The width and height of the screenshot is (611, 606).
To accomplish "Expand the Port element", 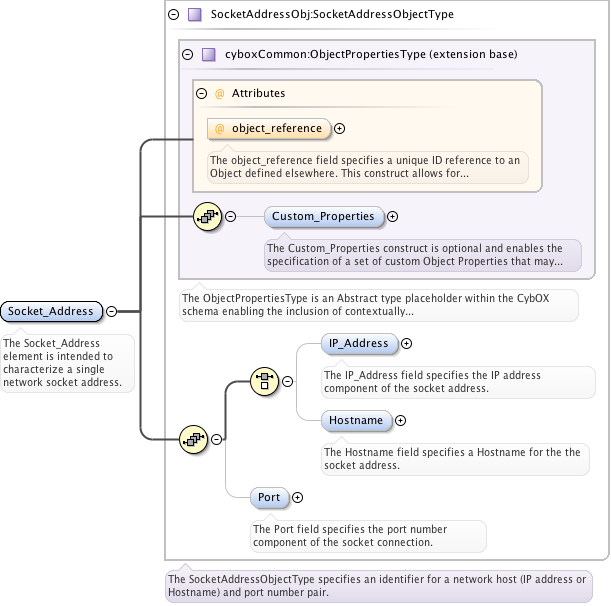I will coord(297,497).
